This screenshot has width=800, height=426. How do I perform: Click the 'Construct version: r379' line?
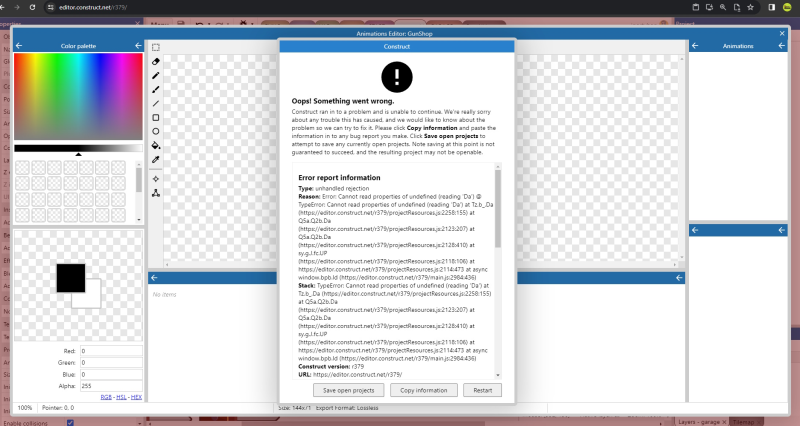[331, 366]
